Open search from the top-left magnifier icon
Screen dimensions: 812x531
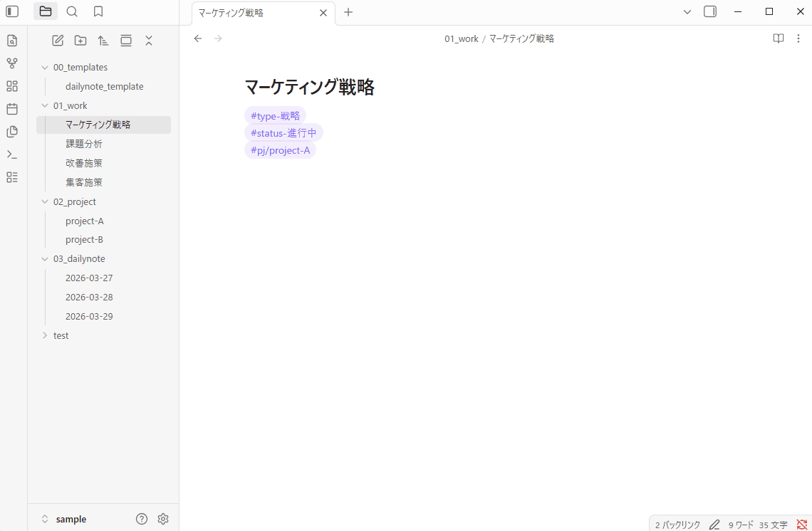[x=72, y=11]
